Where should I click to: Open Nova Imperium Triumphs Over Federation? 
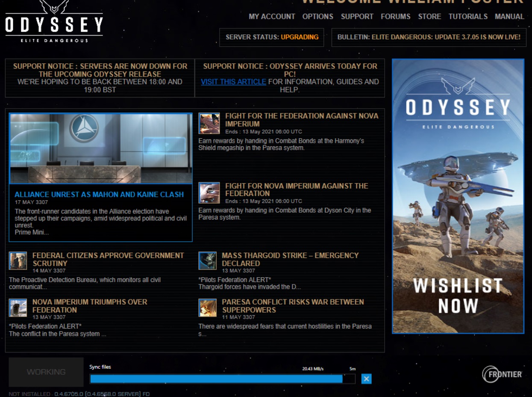pyautogui.click(x=90, y=306)
